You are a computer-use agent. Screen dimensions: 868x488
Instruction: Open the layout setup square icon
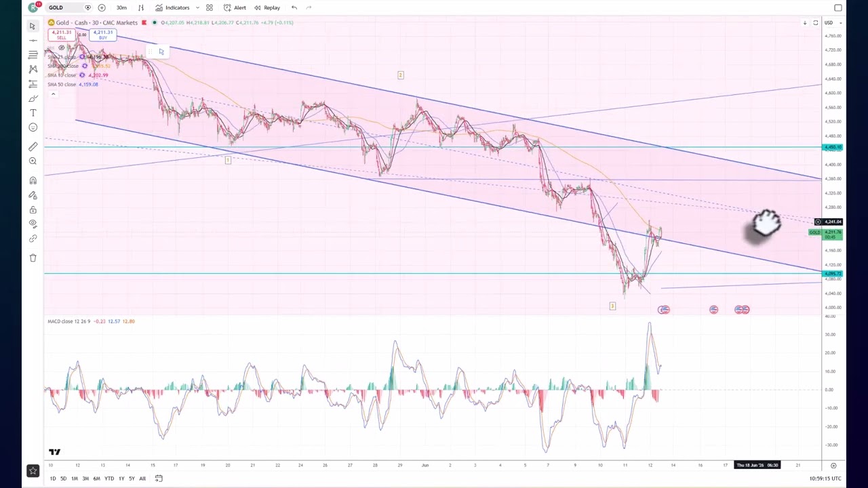click(838, 7)
